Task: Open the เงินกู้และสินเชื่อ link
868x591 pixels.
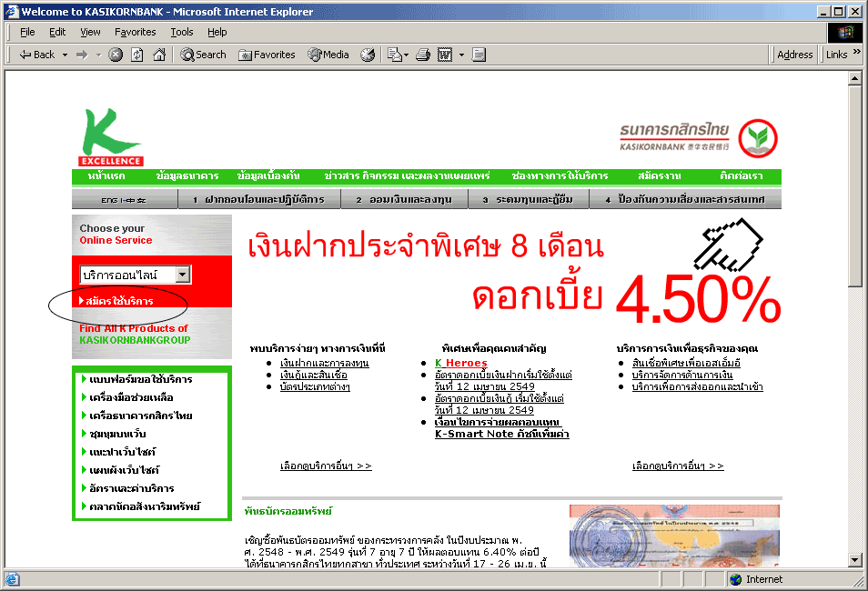Action: (313, 375)
